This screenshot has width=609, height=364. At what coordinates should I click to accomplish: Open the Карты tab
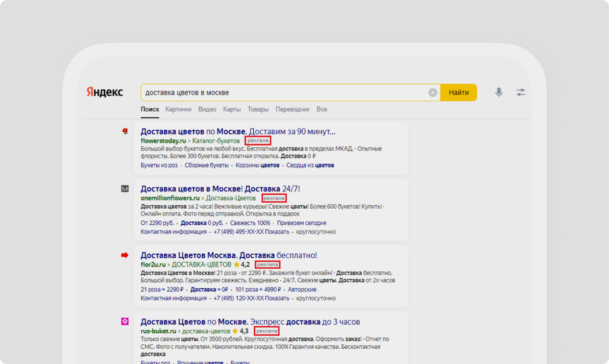232,109
